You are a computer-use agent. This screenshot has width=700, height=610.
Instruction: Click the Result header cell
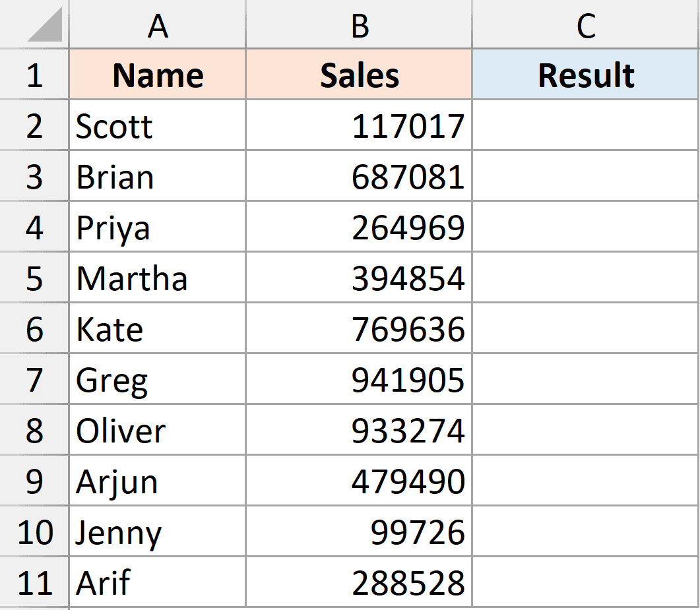pos(586,75)
